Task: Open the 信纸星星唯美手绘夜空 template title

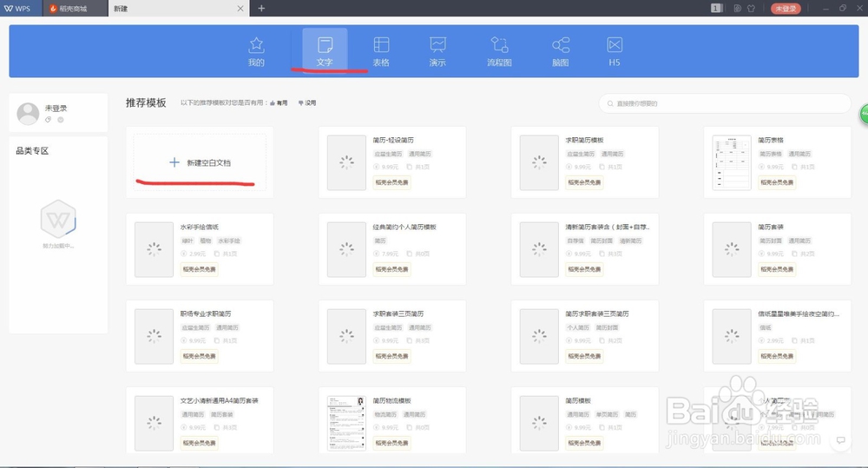Action: (x=799, y=314)
